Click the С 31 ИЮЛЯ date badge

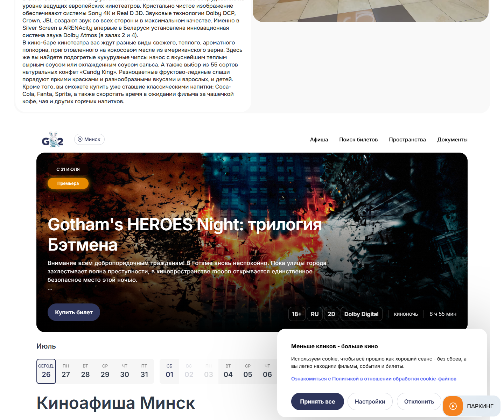68,169
